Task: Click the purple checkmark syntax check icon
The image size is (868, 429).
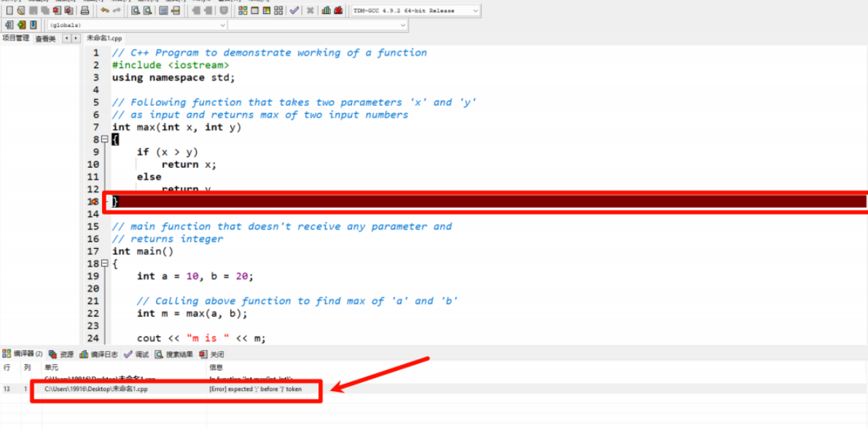Action: click(x=294, y=11)
